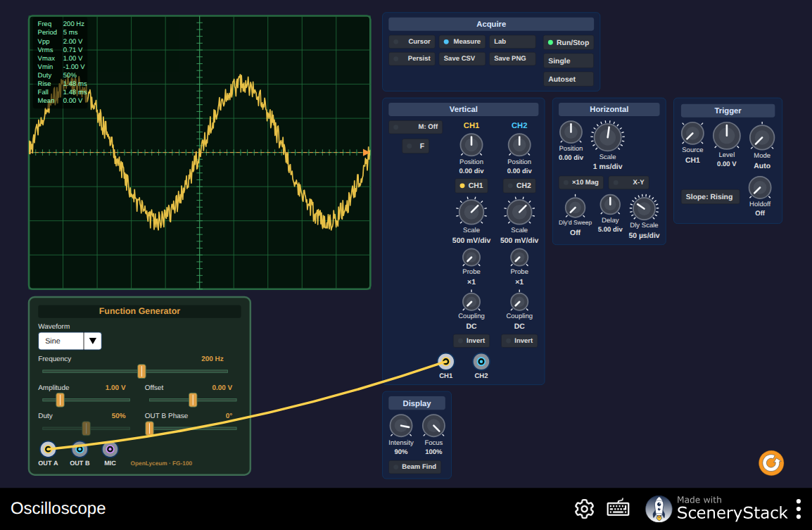Click the Duty slider handle

pyautogui.click(x=86, y=428)
